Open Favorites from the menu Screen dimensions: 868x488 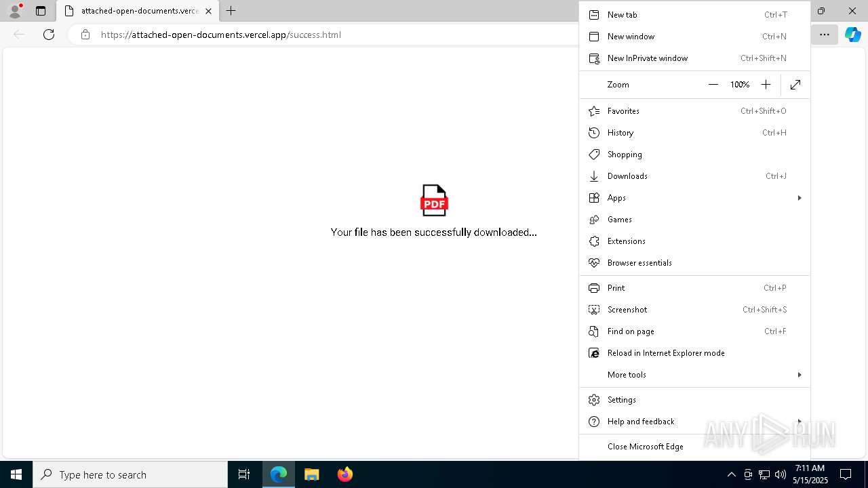pyautogui.click(x=694, y=111)
